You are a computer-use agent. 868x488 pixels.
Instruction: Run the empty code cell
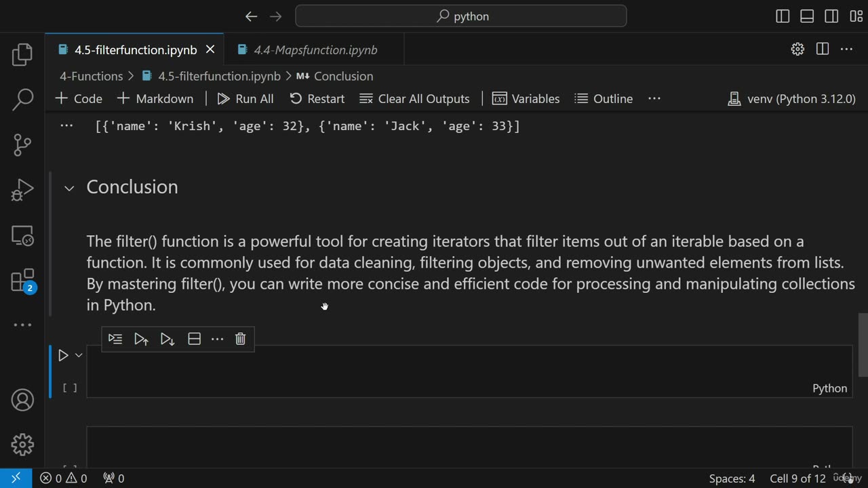click(63, 355)
